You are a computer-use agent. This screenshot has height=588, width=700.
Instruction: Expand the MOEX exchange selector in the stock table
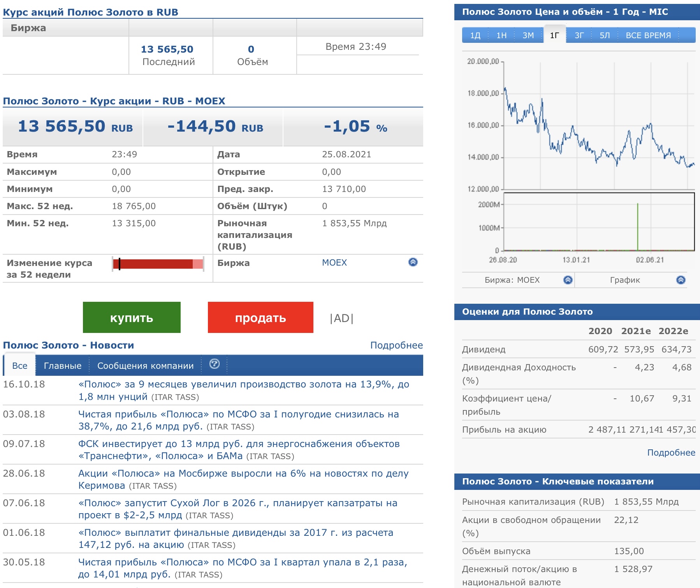[x=413, y=262]
